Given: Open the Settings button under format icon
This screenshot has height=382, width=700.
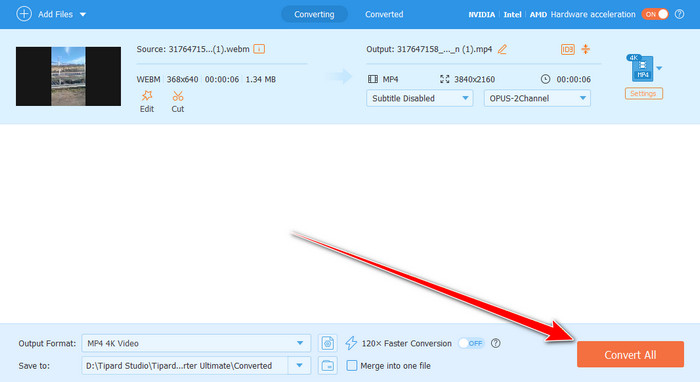Looking at the screenshot, I should (x=643, y=93).
